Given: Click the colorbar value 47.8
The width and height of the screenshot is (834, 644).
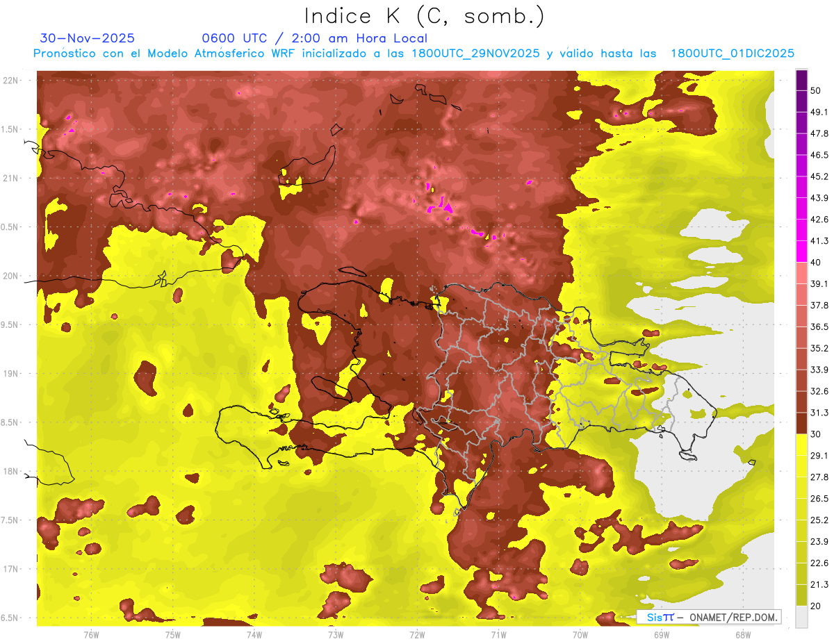Looking at the screenshot, I should tap(819, 133).
